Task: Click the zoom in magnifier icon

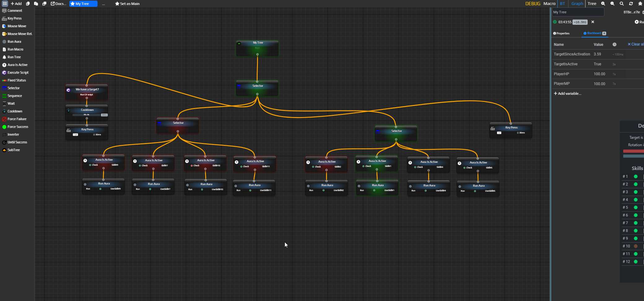Action: [603, 4]
